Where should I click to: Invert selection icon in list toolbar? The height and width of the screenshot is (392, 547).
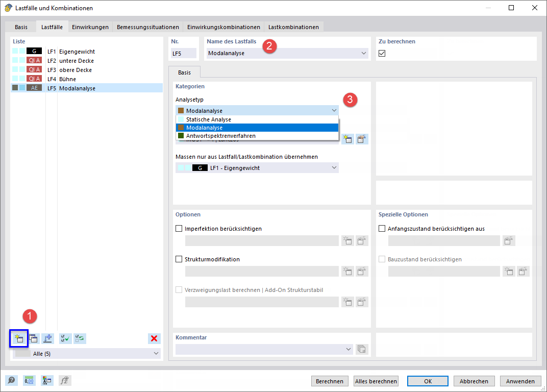click(x=80, y=338)
